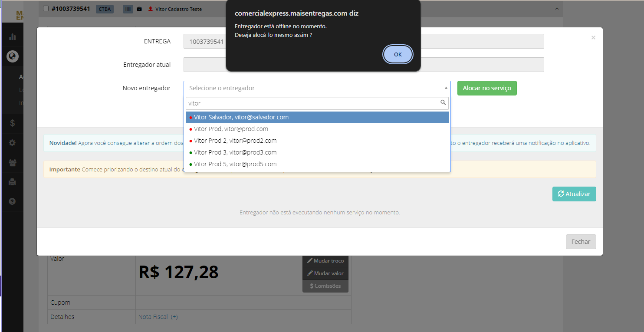Open the gear settings icon in sidebar
Screen dimensions: 644x332
[13, 143]
